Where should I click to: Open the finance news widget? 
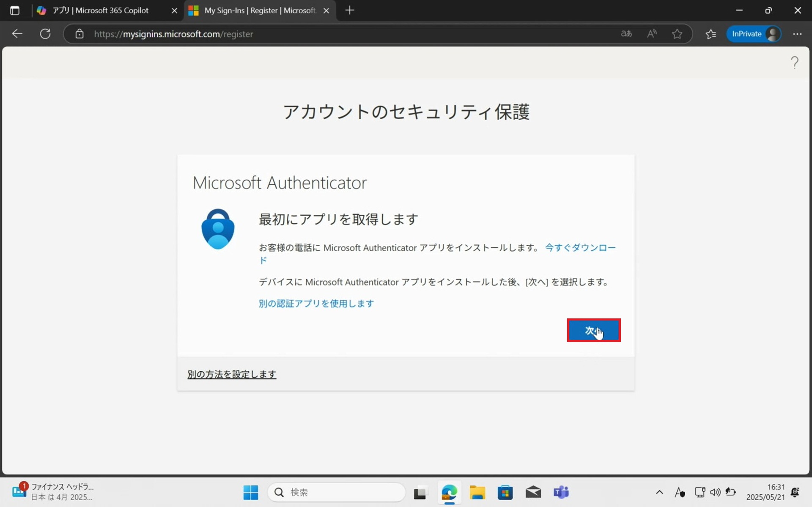click(x=53, y=492)
